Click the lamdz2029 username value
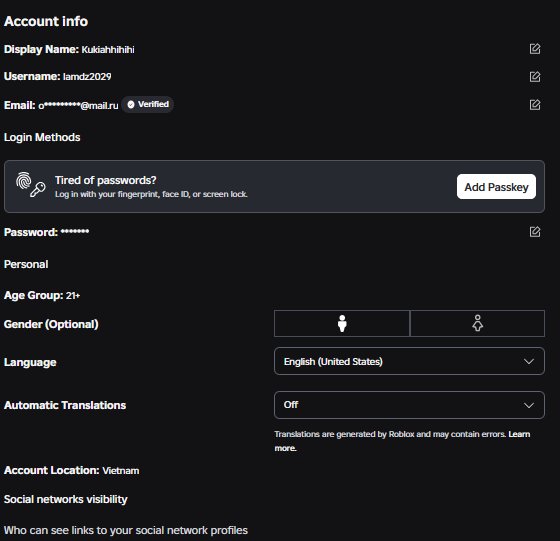The image size is (560, 541). pos(87,77)
